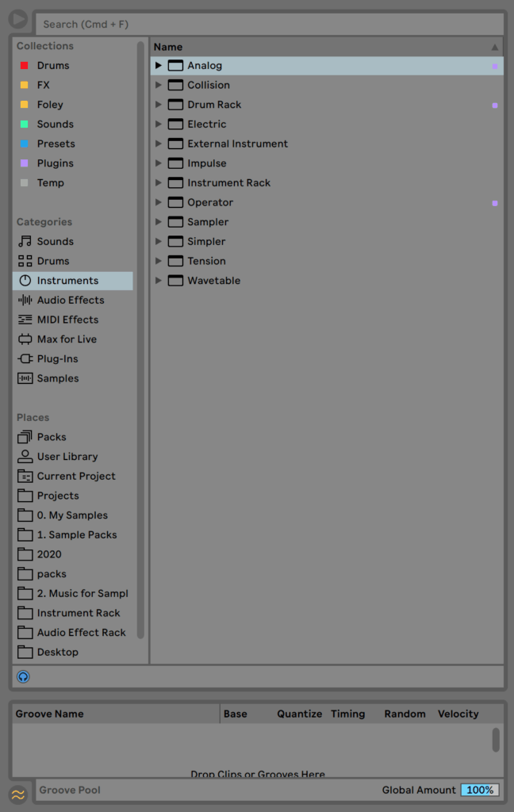Expand the Collision instrument folder

pyautogui.click(x=159, y=85)
